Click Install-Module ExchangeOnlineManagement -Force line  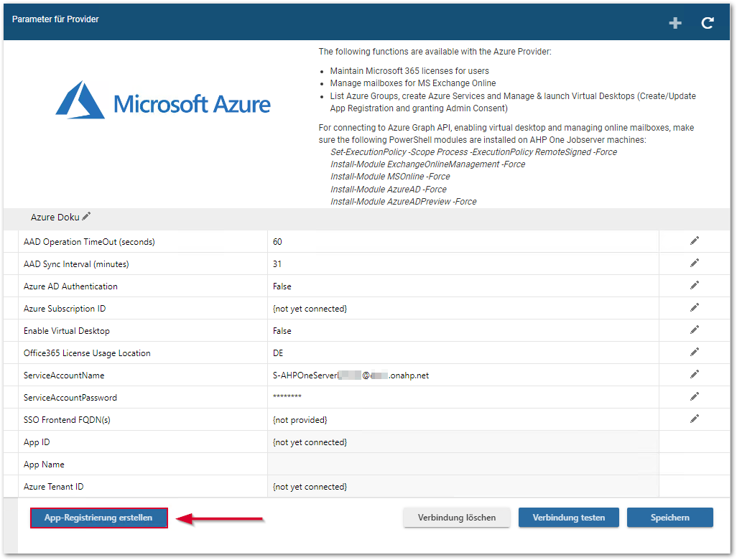point(427,164)
